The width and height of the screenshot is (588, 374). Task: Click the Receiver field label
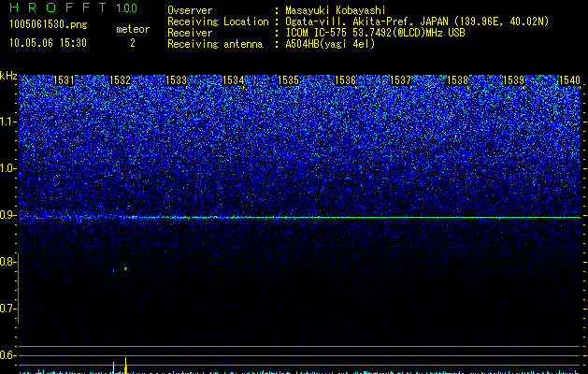[190, 33]
